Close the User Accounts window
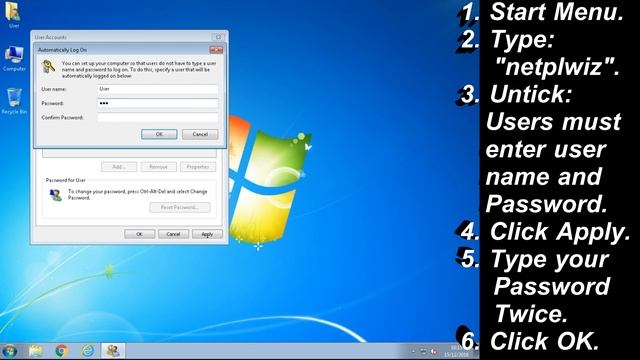 click(x=218, y=37)
